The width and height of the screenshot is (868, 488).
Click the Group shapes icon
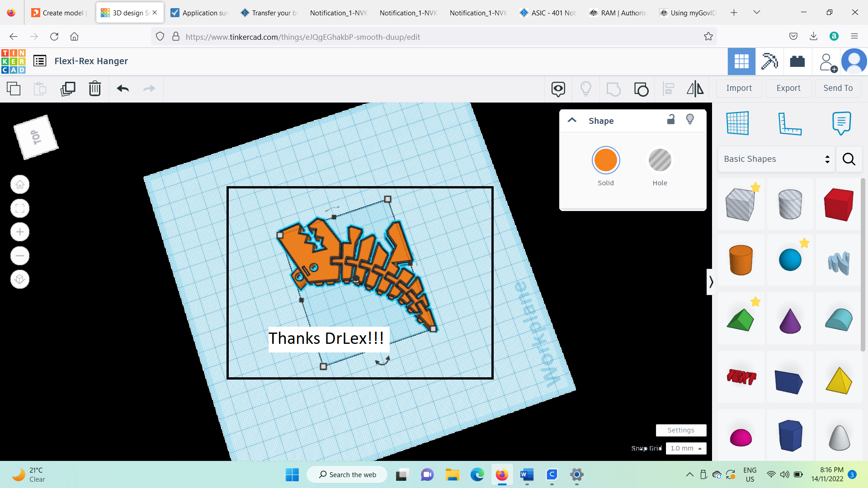point(613,89)
